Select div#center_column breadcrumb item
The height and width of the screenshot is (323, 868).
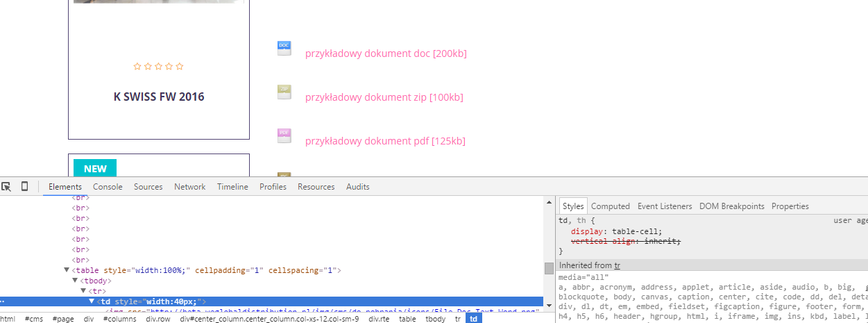tap(269, 319)
